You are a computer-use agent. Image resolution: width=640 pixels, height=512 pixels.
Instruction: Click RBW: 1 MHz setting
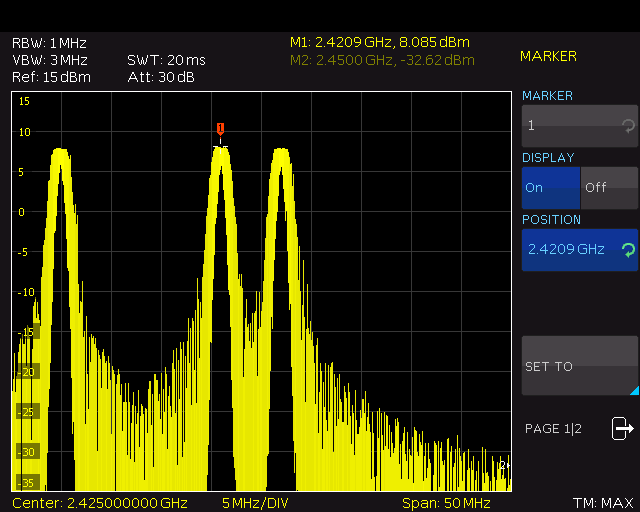tap(49, 43)
